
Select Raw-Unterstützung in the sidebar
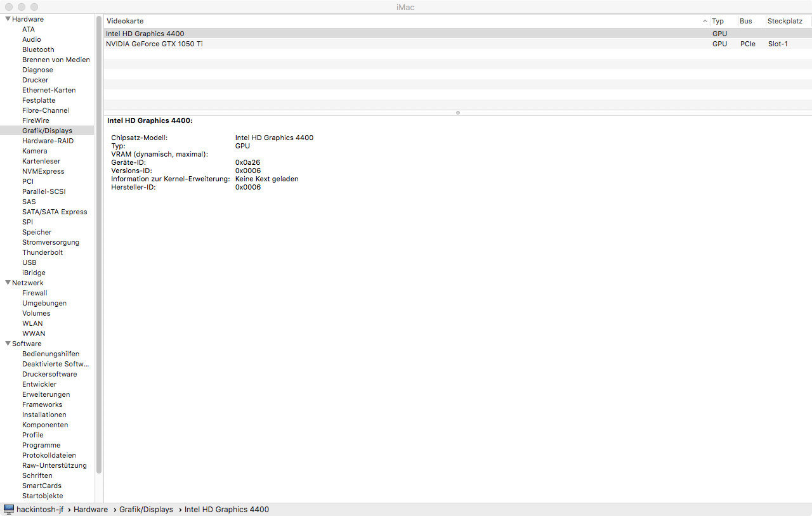(x=55, y=465)
